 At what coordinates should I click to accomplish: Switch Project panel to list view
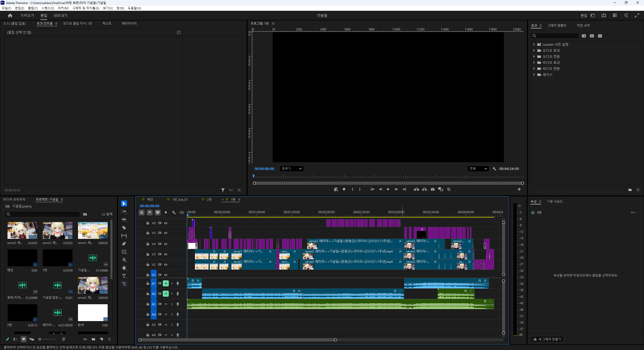click(x=15, y=339)
